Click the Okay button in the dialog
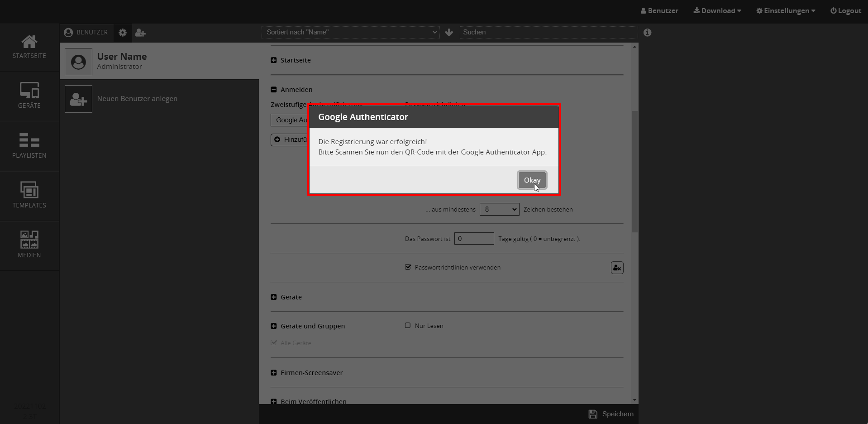 point(532,180)
